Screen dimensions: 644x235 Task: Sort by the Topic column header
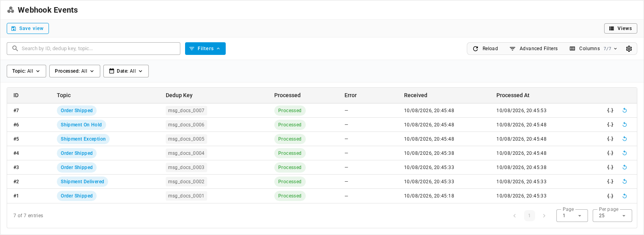pyautogui.click(x=64, y=95)
